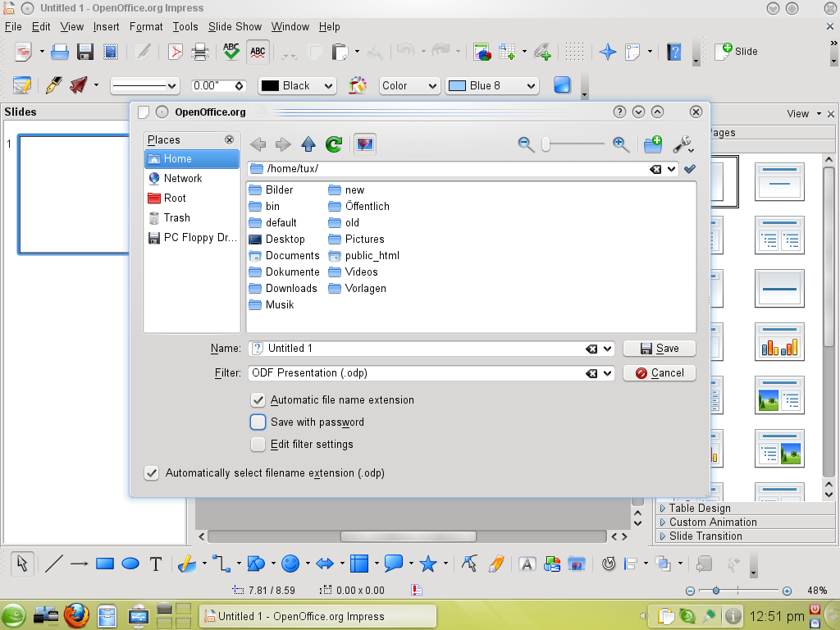Toggle AutoSpellcheck in Impress toolbar
This screenshot has width=840, height=630.
[x=258, y=52]
